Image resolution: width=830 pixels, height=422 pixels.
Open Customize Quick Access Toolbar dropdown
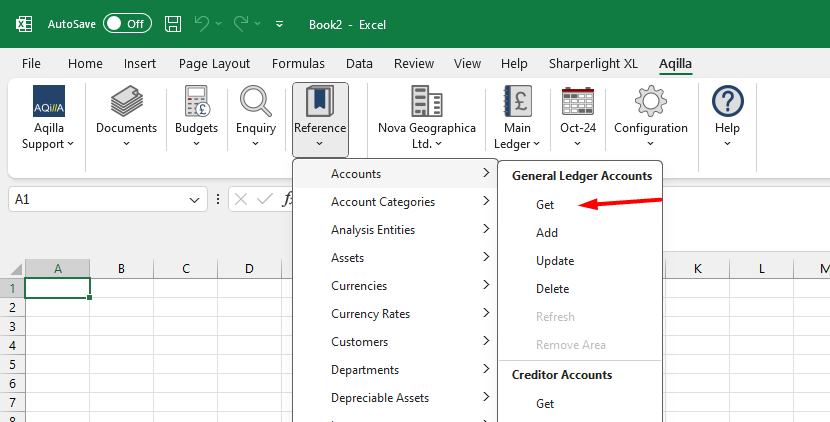tap(279, 23)
